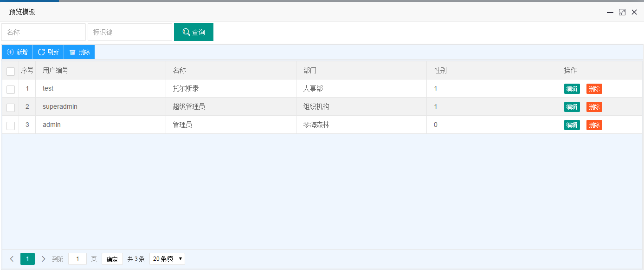Click the 名称 search input field
644x270 pixels.
click(x=44, y=32)
